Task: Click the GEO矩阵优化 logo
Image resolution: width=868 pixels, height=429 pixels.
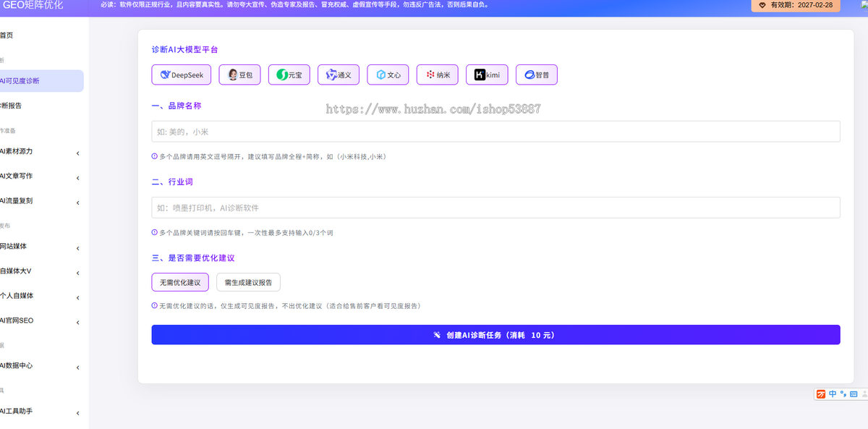Action: pyautogui.click(x=33, y=5)
